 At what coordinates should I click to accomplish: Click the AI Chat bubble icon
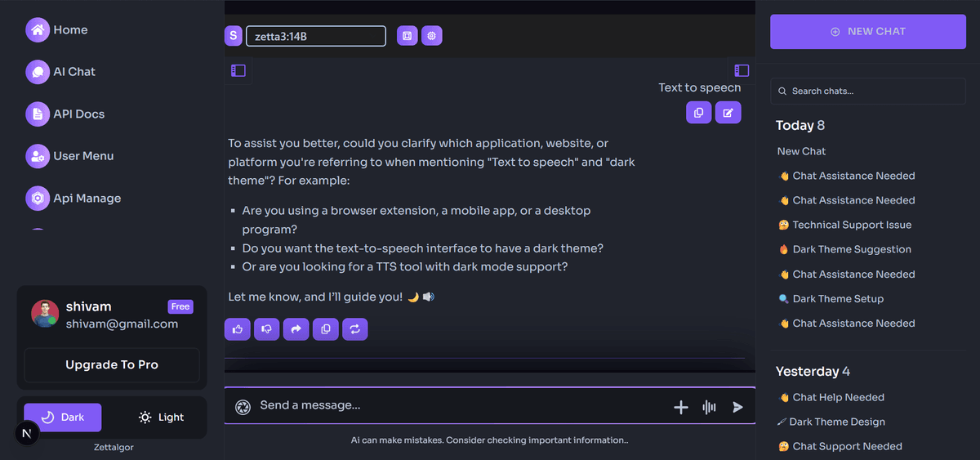tap(38, 72)
